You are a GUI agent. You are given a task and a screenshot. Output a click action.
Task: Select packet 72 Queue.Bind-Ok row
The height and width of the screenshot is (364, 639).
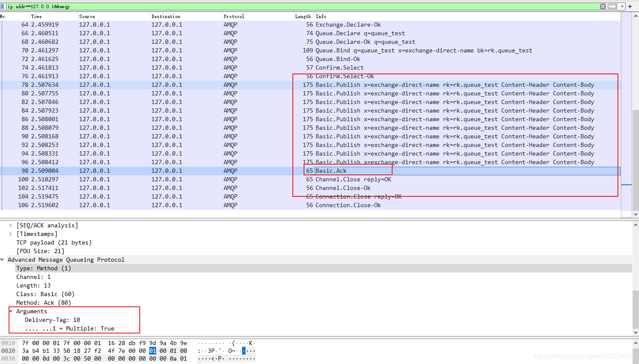pos(310,59)
